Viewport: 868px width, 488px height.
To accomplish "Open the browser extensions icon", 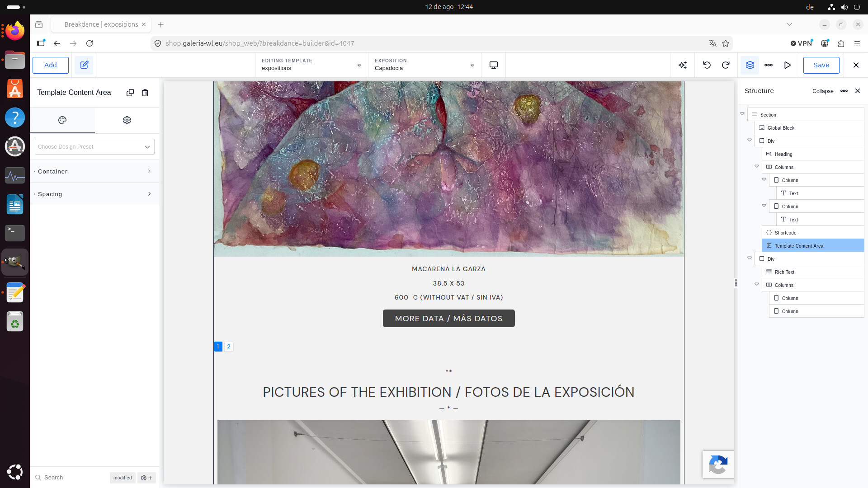I will pos(841,43).
